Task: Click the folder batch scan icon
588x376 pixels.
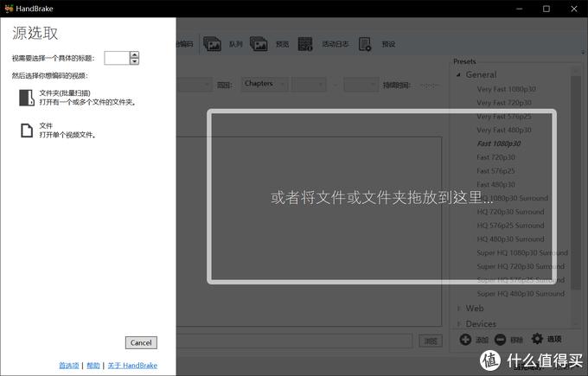Action: 27,98
